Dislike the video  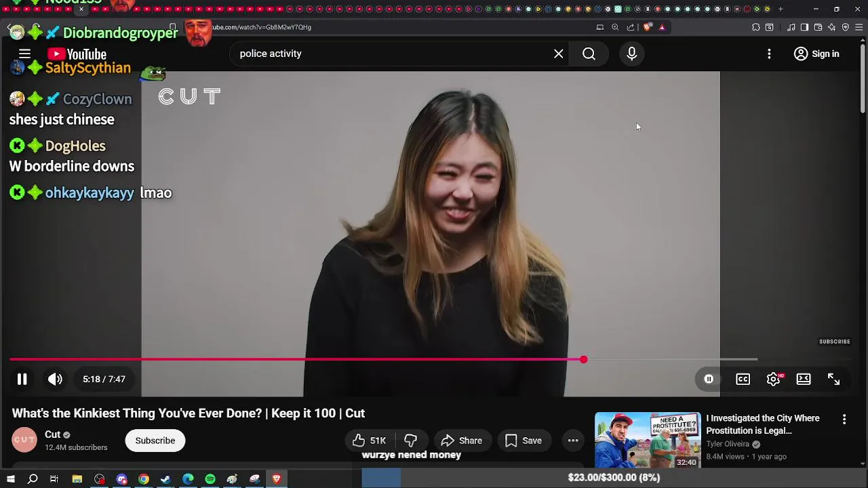pos(410,441)
